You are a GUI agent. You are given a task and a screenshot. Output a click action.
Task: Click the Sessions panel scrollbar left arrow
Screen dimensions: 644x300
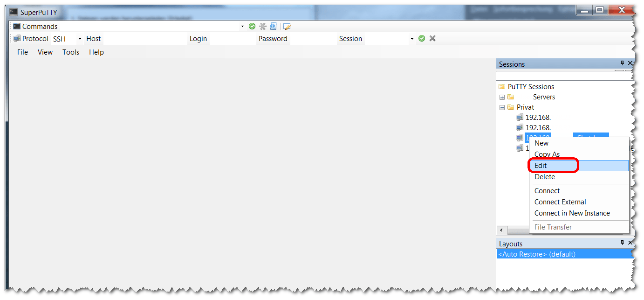point(501,230)
